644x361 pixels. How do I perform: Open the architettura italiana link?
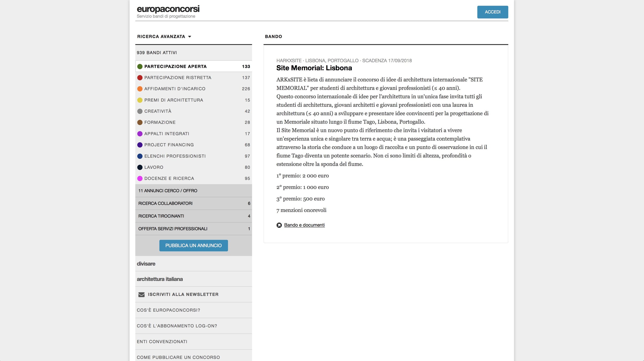pyautogui.click(x=160, y=279)
